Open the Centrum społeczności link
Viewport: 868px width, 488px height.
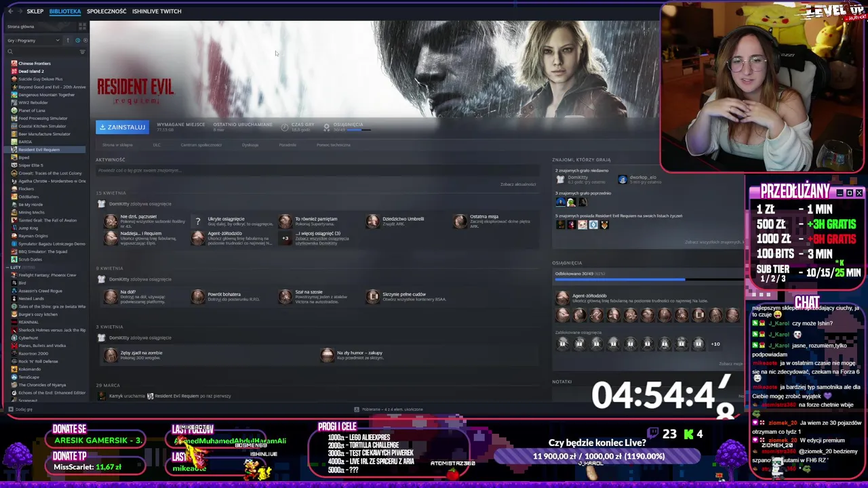tap(201, 144)
